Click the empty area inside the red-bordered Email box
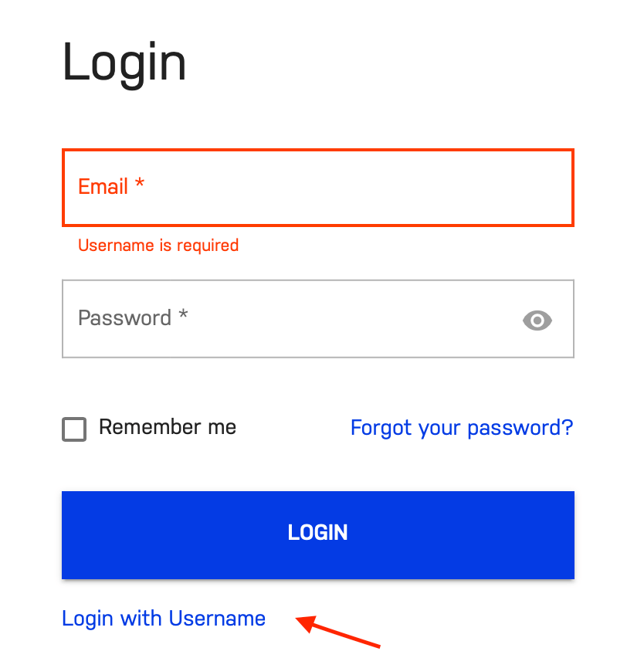The width and height of the screenshot is (644, 658). pyautogui.click(x=357, y=188)
